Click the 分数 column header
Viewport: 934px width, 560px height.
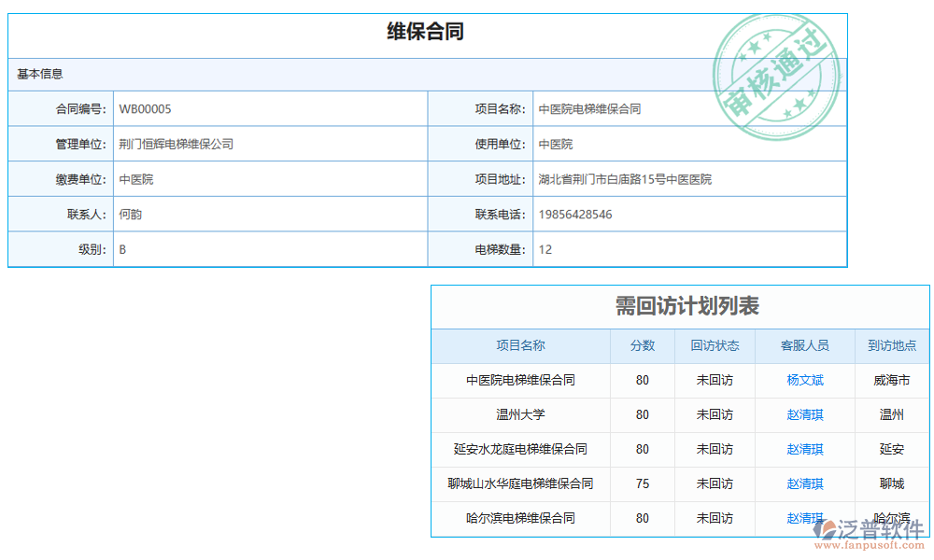point(642,345)
